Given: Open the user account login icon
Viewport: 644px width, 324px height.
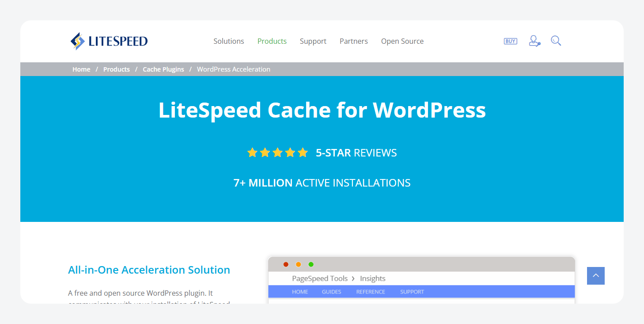Looking at the screenshot, I should 534,41.
